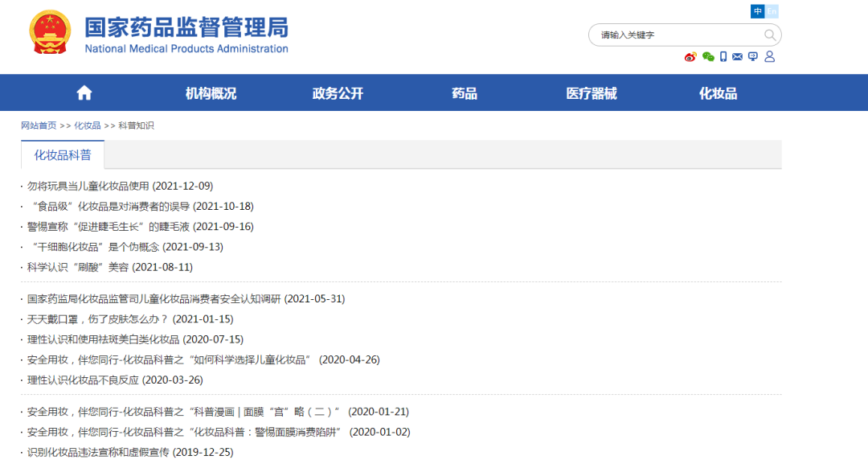The height and width of the screenshot is (464, 868).
Task: Open the 政务公开 menu
Action: point(338,93)
